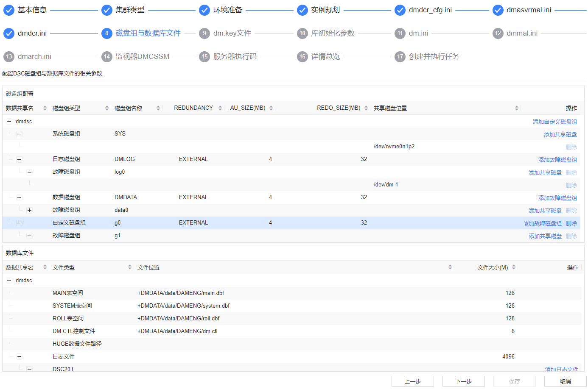
Task: Jump to the 库初始化参数 step
Action: [x=333, y=33]
